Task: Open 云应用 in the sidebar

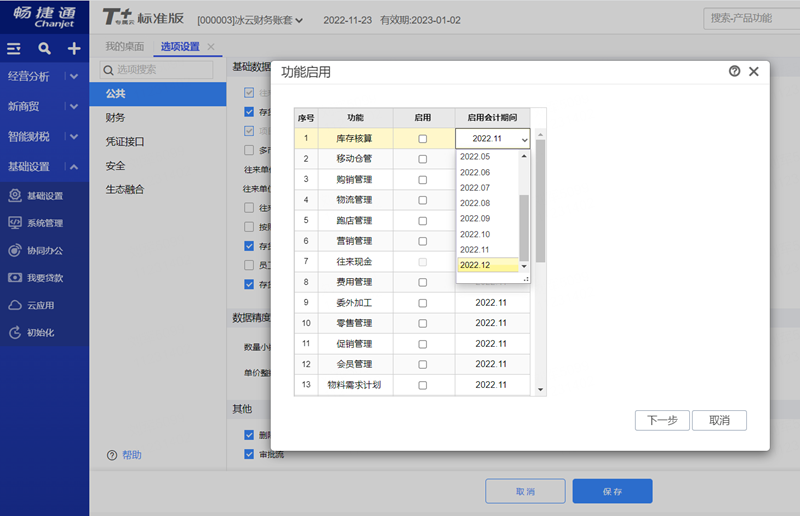Action: 40,305
